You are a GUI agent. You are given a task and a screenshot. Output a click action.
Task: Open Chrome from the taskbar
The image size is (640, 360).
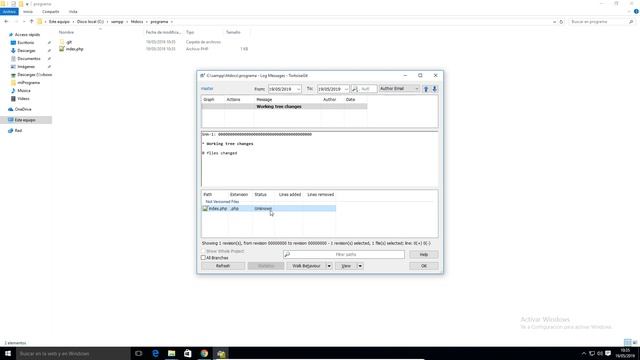pos(204,353)
